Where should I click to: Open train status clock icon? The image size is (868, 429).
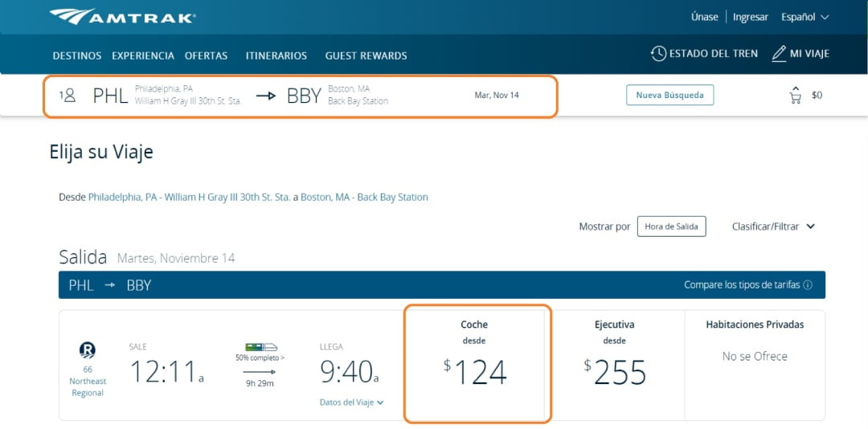point(658,54)
